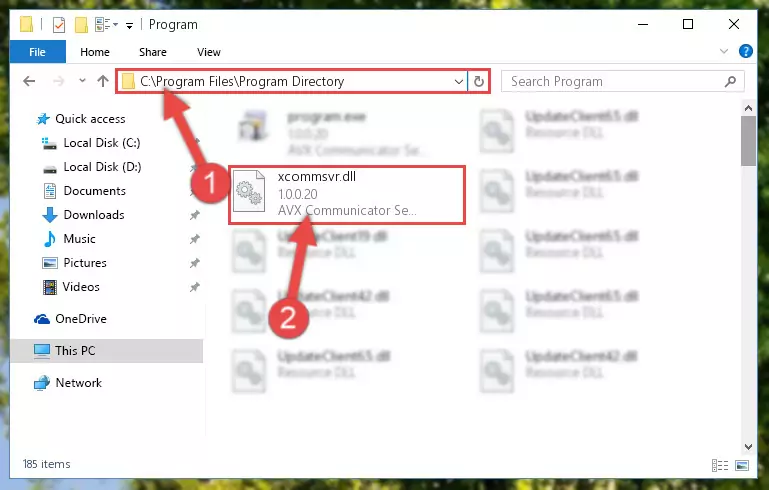Click the pin icon next to Music
The height and width of the screenshot is (490, 769).
[195, 239]
